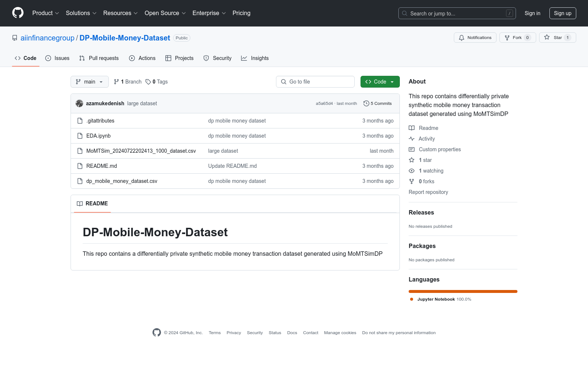Open the aiinfinancegroup owner link

coord(47,38)
